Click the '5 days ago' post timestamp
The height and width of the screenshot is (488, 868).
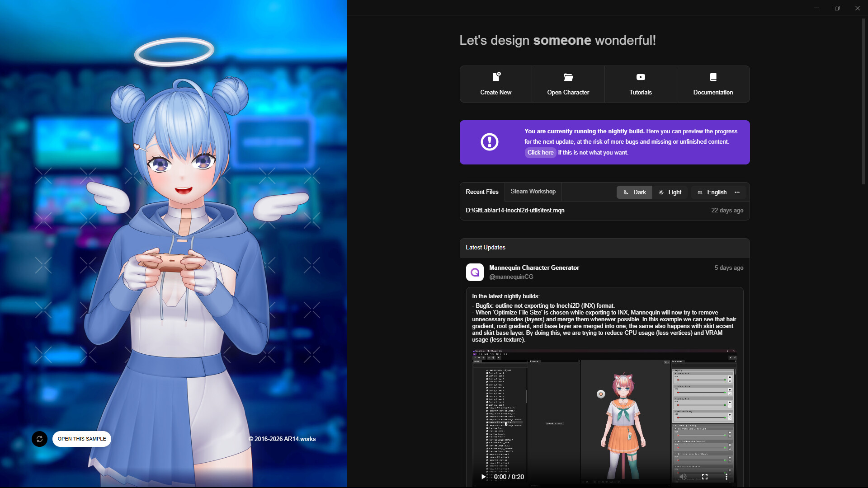(729, 268)
